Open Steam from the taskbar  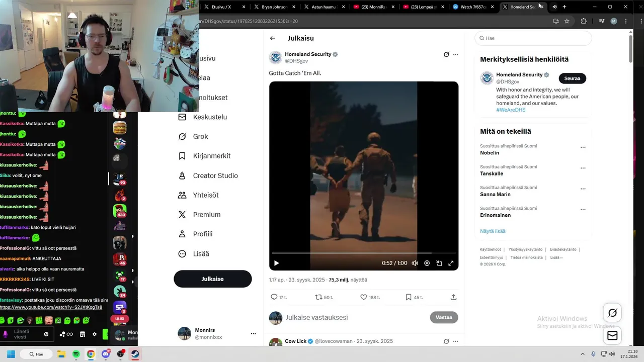(x=135, y=354)
